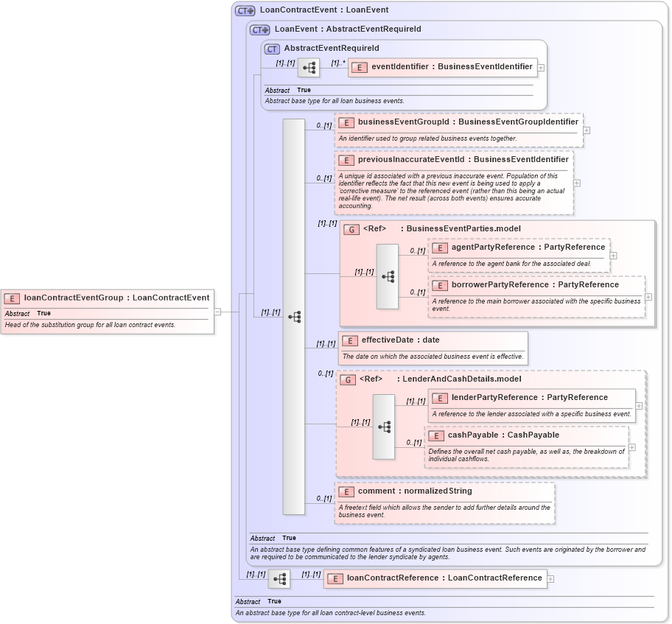
Task: Click the E icon of effectiveDate element
Action: click(x=350, y=340)
